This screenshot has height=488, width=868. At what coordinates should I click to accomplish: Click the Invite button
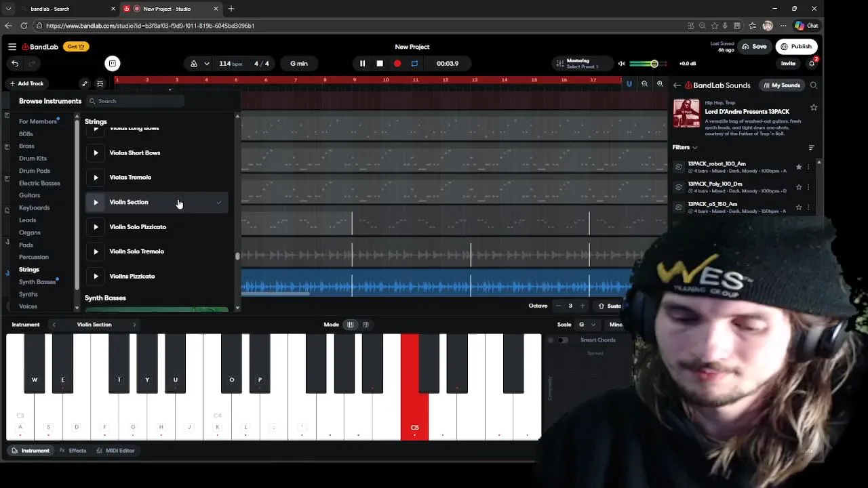click(788, 64)
